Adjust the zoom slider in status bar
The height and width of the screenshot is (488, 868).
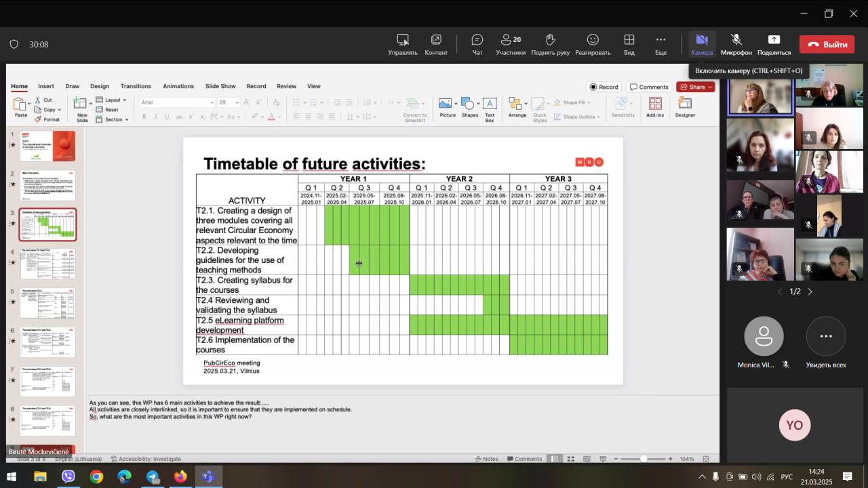tap(643, 459)
